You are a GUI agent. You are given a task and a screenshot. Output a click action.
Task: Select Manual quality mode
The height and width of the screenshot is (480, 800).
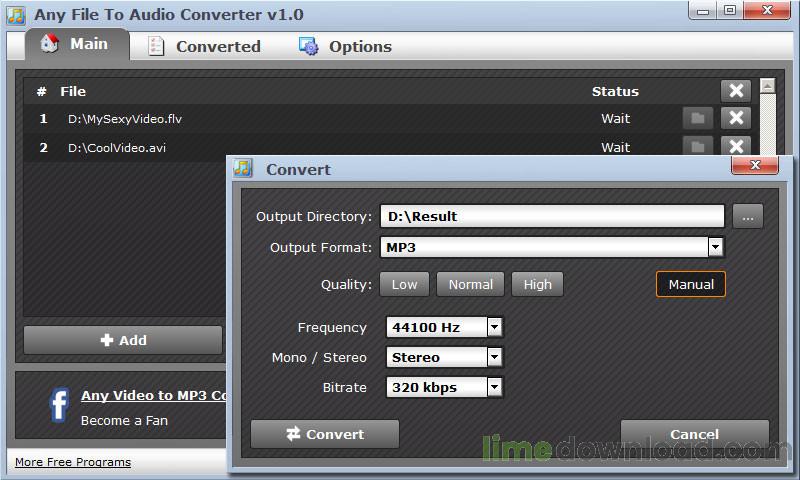click(x=691, y=284)
